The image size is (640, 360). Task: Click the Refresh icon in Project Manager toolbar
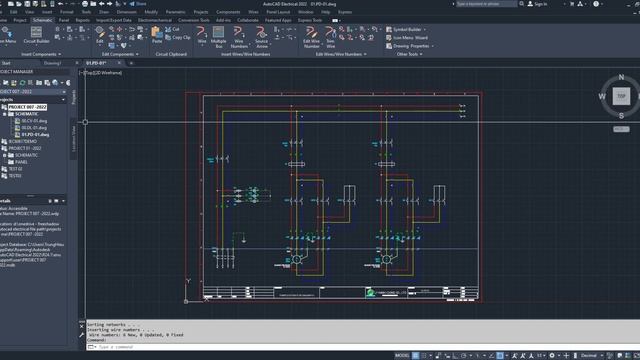22,82
